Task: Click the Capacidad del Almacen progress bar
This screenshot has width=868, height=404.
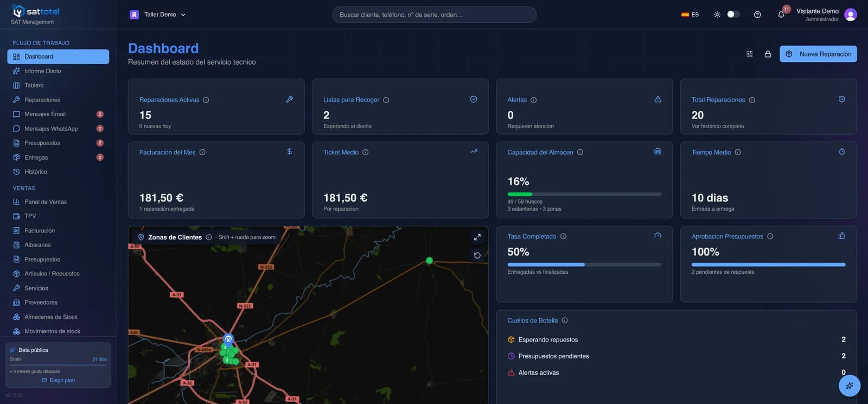Action: [x=584, y=194]
